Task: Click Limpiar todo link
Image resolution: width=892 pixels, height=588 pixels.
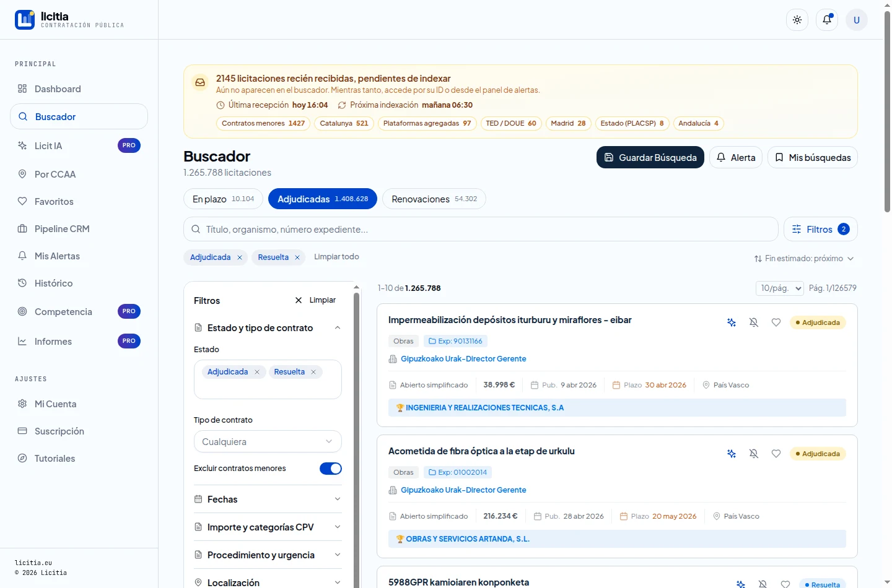Action: coord(336,257)
